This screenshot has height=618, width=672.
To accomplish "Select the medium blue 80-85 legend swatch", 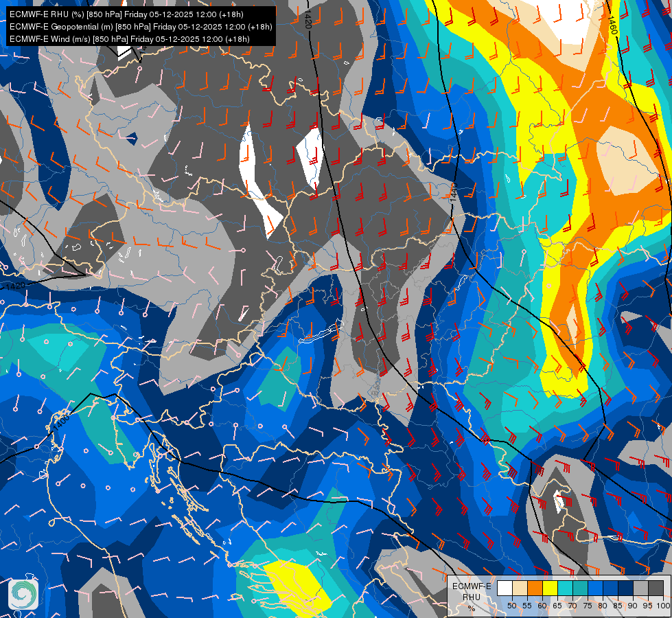I will tap(611, 588).
